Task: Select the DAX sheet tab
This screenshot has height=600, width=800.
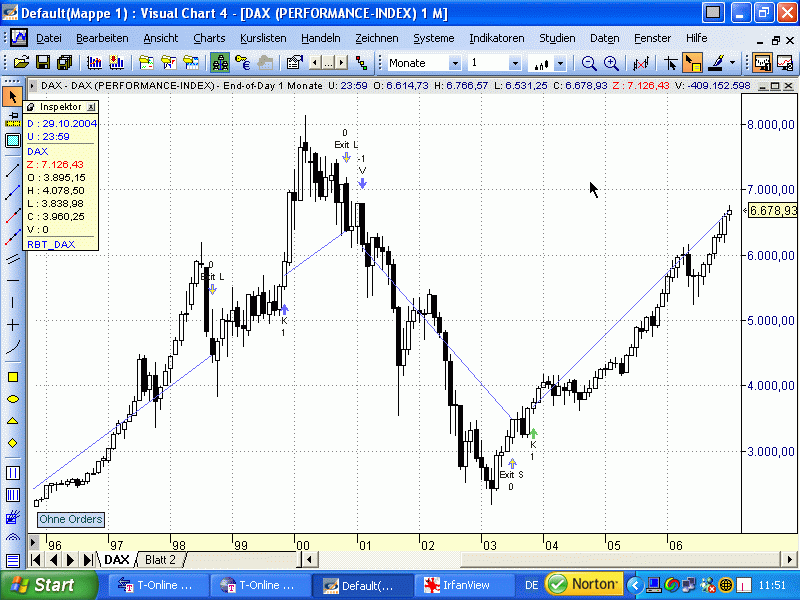Action: click(116, 560)
